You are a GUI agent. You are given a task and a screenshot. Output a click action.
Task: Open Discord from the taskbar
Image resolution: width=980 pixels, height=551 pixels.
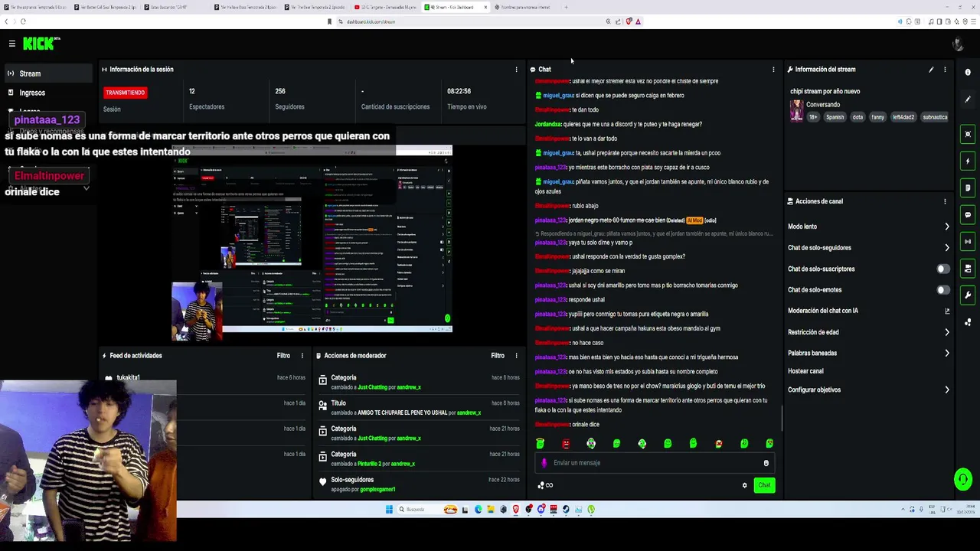tap(541, 510)
